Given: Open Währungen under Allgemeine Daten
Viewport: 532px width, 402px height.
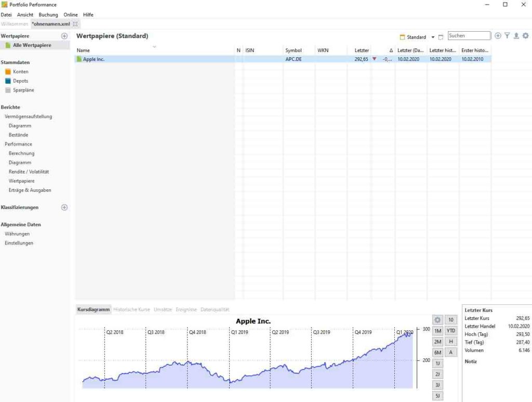Looking at the screenshot, I should [17, 234].
